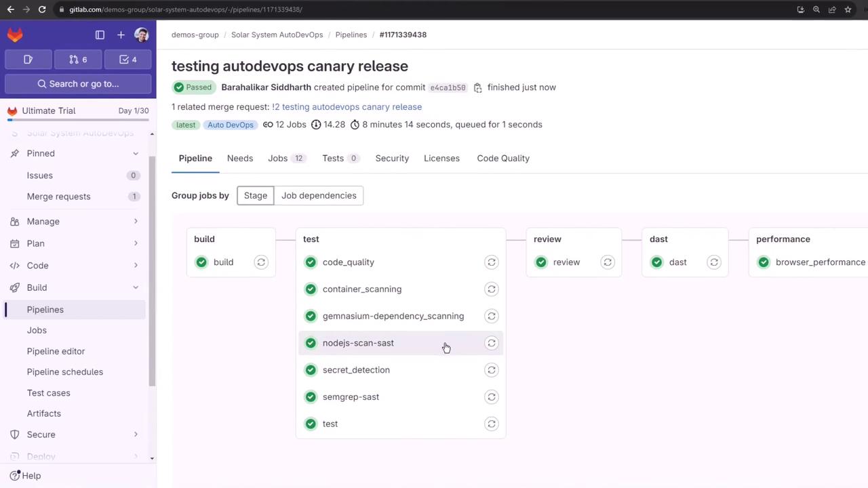Click the GitLab fox logo

click(15, 35)
